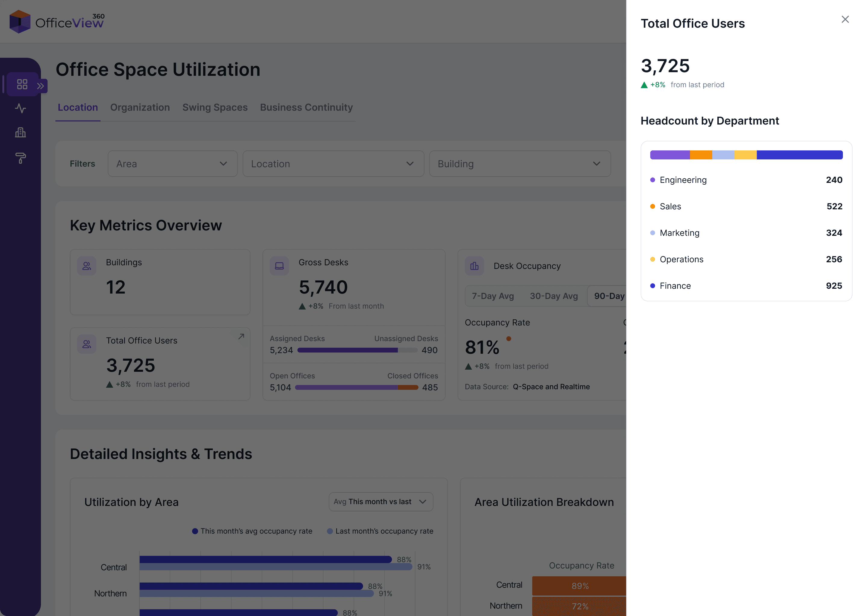The image size is (867, 616).
Task: Click the paint roller sidebar icon
Action: [x=20, y=158]
